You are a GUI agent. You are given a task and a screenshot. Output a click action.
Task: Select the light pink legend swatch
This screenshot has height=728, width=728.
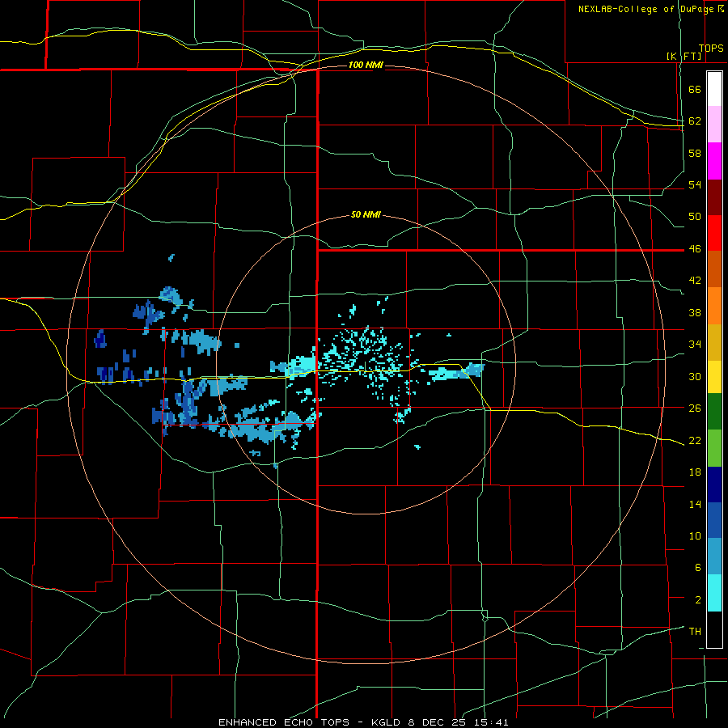pos(714,124)
